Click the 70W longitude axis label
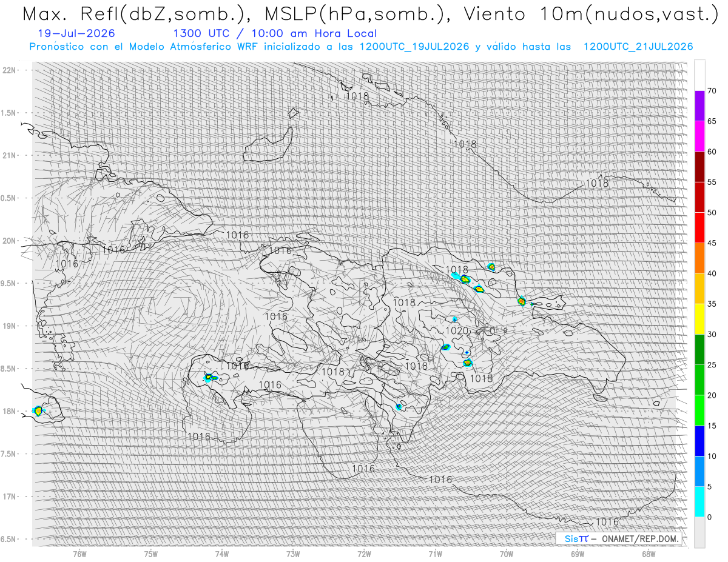 (506, 554)
